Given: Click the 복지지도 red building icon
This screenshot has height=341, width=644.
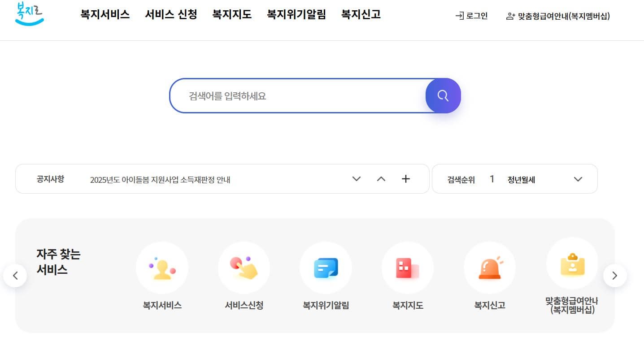Looking at the screenshot, I should click(x=408, y=268).
